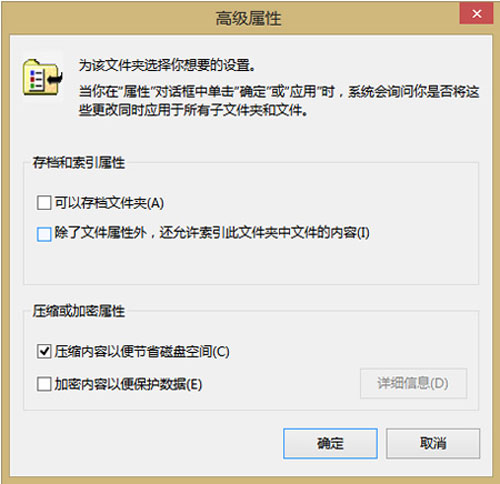Screen dimensions: 500x484
Task: Click the 为该文件夹选择你想要的设置 heading text
Action: (x=167, y=65)
